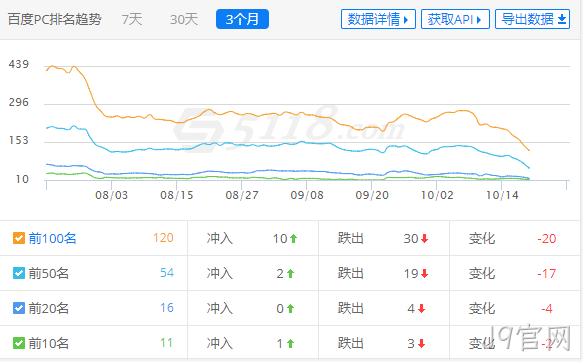Click the 冲入 label in 前100名 row

pyautogui.click(x=220, y=238)
